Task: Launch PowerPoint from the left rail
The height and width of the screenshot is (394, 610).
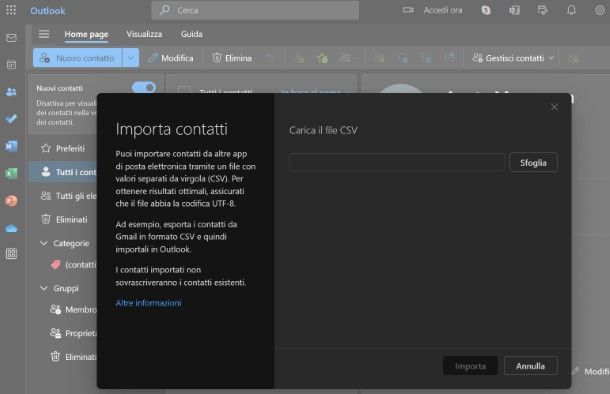Action: pos(11,201)
